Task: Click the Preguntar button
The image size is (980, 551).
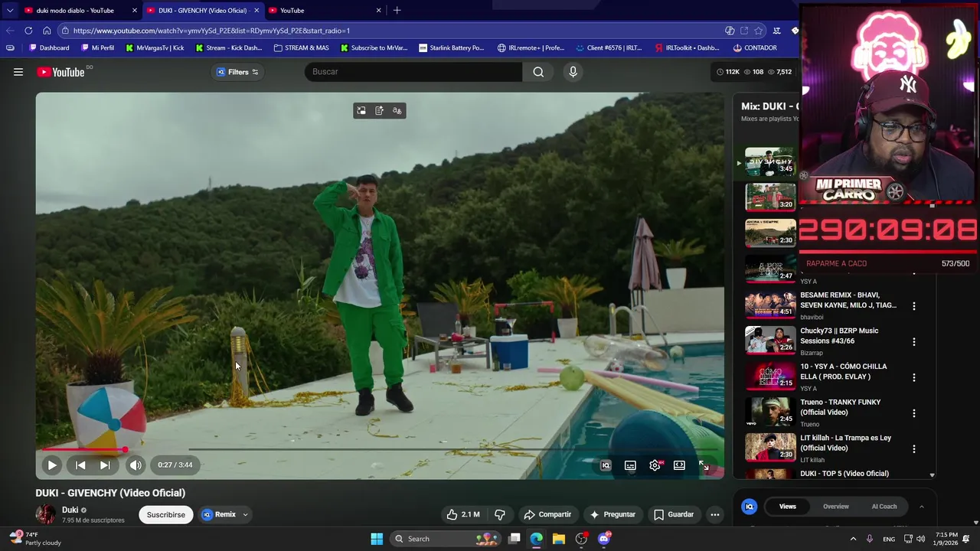Action: pos(612,514)
